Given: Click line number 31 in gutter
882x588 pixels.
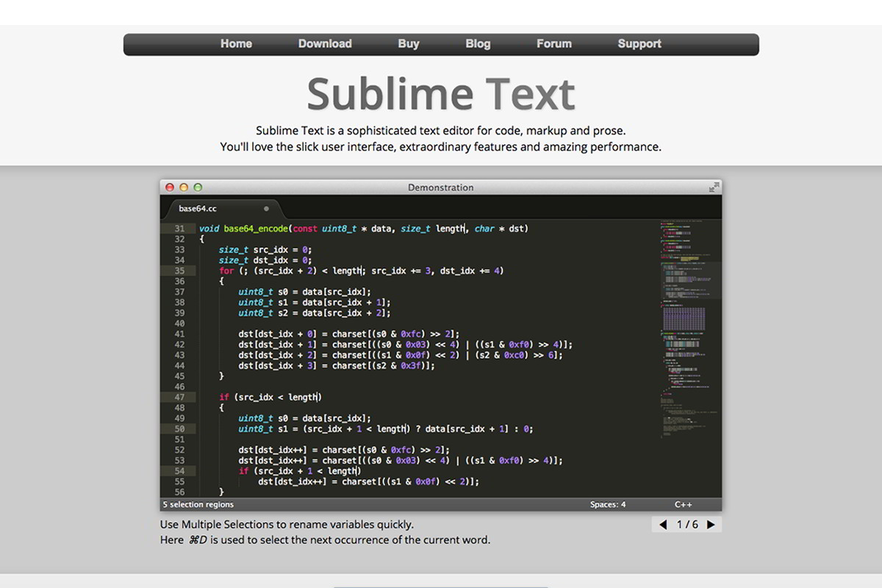Looking at the screenshot, I should [179, 229].
